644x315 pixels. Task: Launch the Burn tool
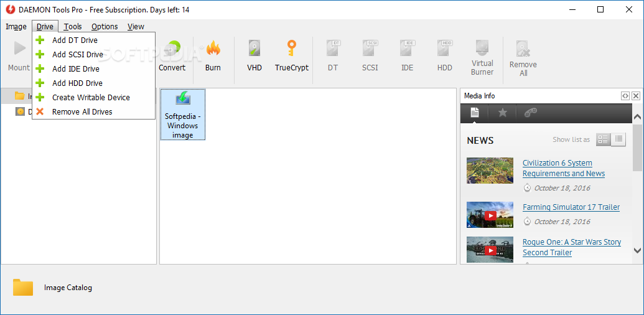click(213, 55)
